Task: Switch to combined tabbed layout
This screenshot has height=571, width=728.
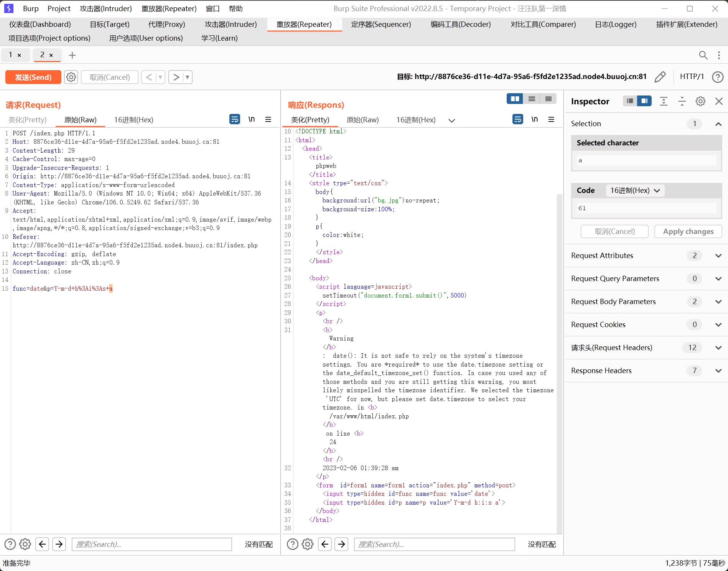Action: (x=548, y=99)
